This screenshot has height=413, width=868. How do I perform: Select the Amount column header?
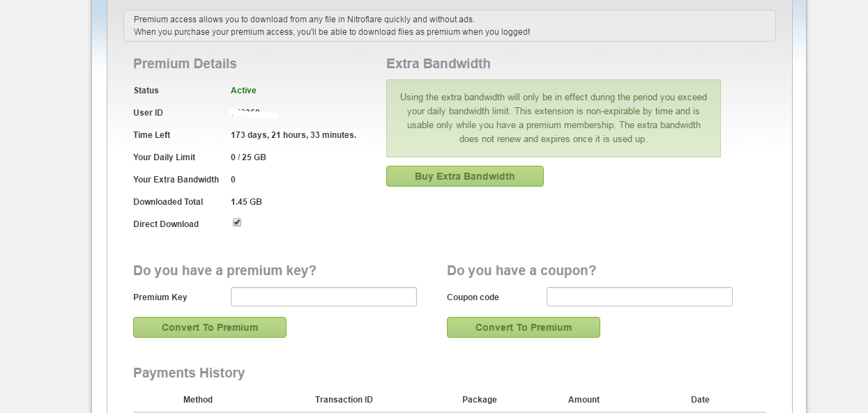pos(584,400)
